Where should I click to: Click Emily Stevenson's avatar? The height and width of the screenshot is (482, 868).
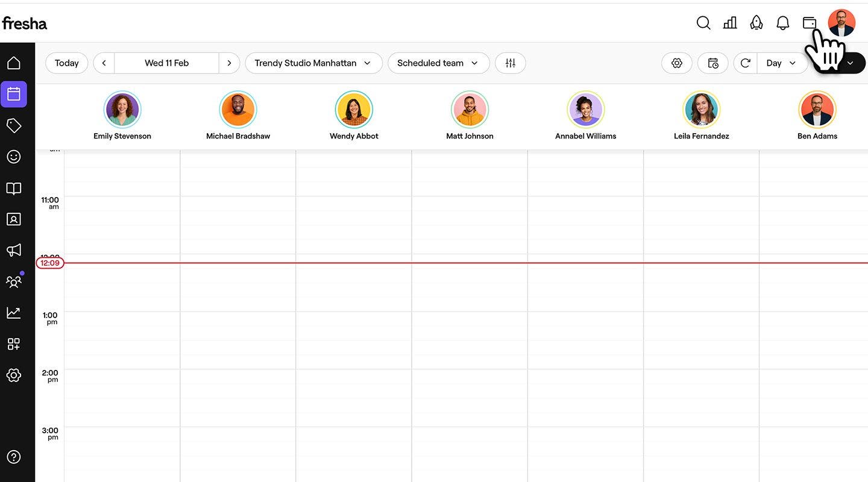[x=122, y=110]
